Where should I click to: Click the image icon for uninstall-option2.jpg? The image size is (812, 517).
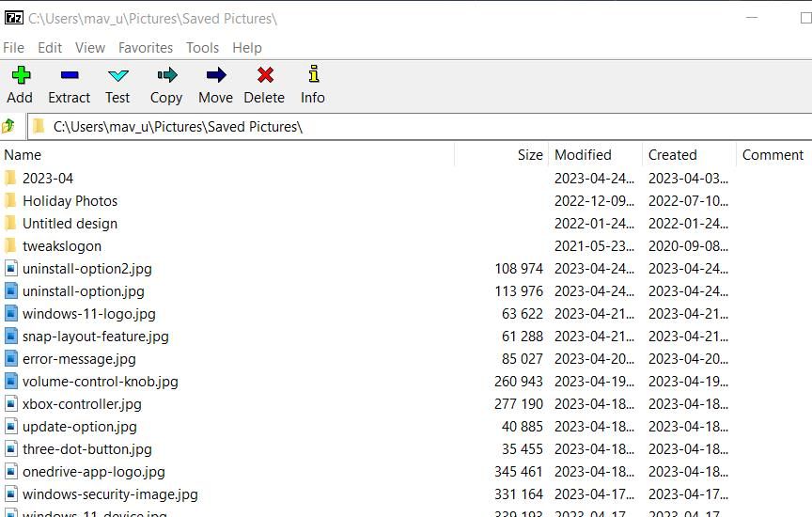point(11,268)
